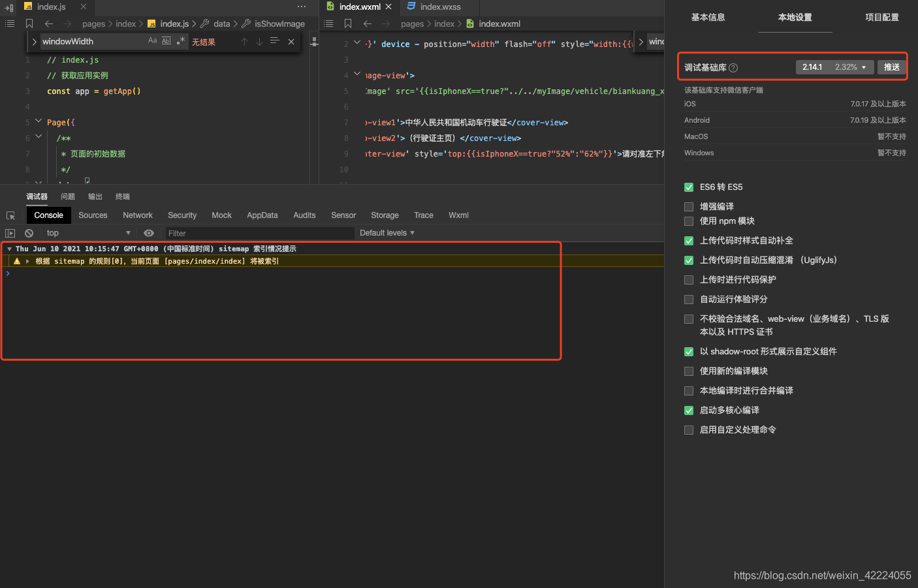Clear the console with the ban icon

tap(29, 233)
